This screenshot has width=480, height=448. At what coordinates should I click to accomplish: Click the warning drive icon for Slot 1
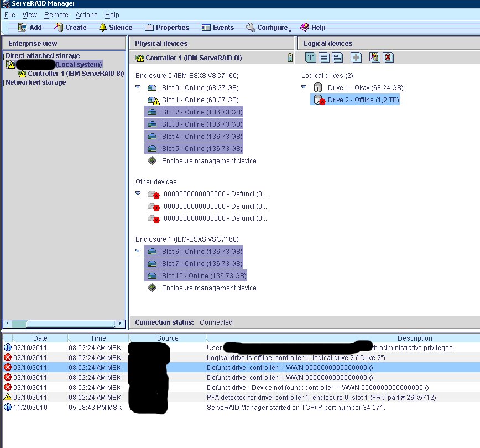click(153, 100)
